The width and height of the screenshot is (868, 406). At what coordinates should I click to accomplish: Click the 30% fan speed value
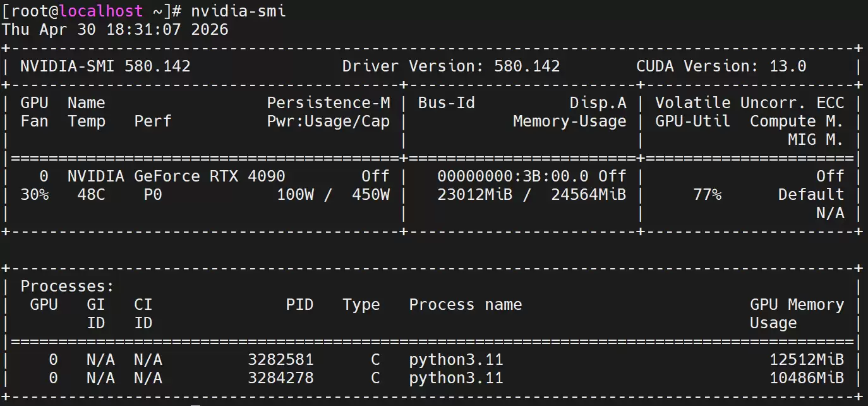(x=35, y=195)
